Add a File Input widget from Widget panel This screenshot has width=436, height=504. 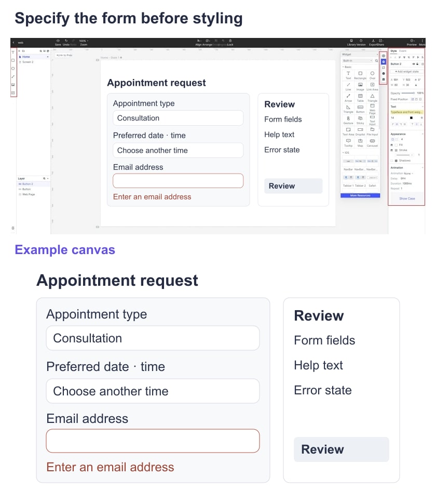[373, 131]
